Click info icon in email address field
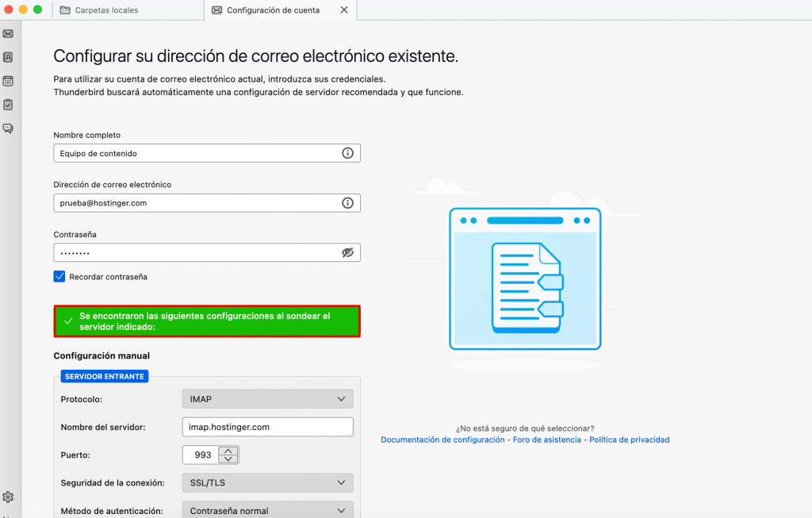The height and width of the screenshot is (518, 812). coord(347,203)
